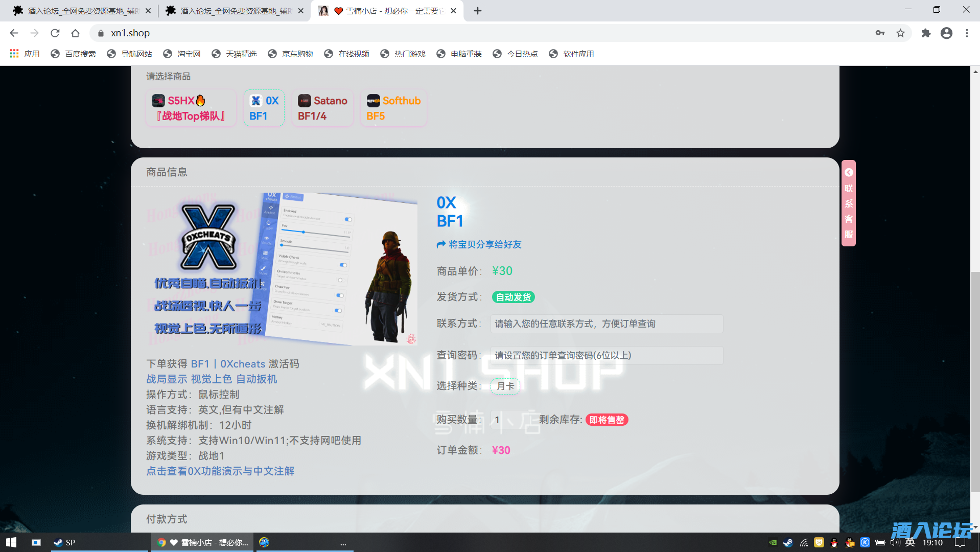This screenshot has height=552, width=980.
Task: Open the Windows notification center
Action: (x=961, y=543)
